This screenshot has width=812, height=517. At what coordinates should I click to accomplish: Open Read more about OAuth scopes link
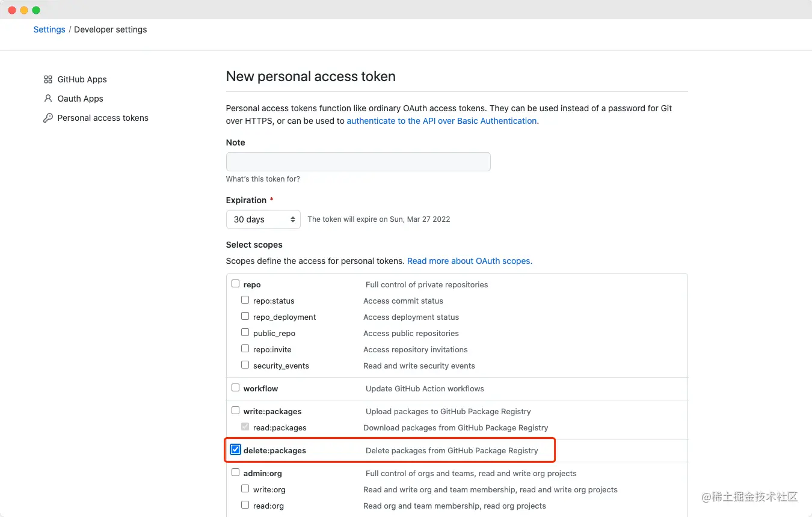pyautogui.click(x=470, y=261)
